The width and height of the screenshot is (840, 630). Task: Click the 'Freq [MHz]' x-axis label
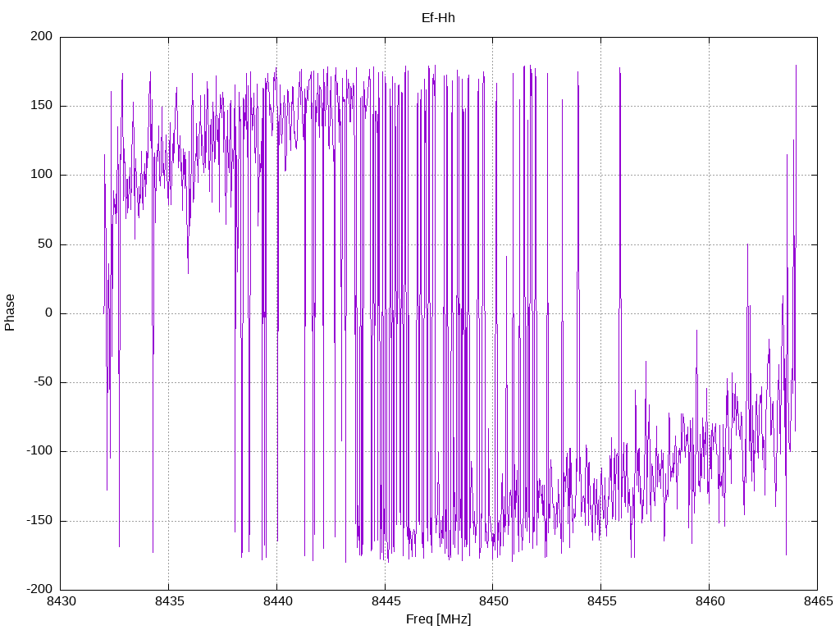coord(438,619)
